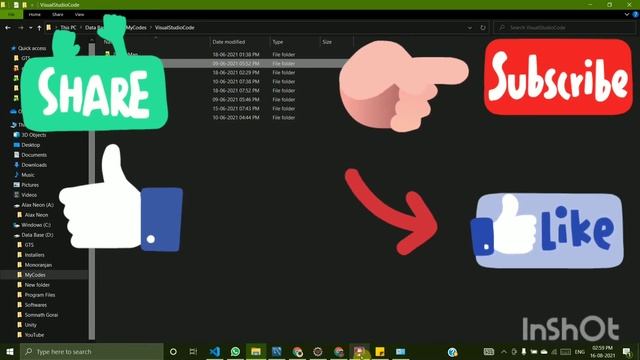The width and height of the screenshot is (640, 360).
Task: Expand the address bar history dropdown
Action: (470, 28)
